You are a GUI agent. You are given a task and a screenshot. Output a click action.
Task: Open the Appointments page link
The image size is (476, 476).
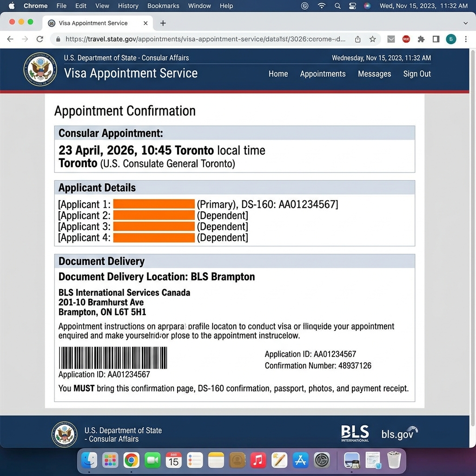coord(323,74)
